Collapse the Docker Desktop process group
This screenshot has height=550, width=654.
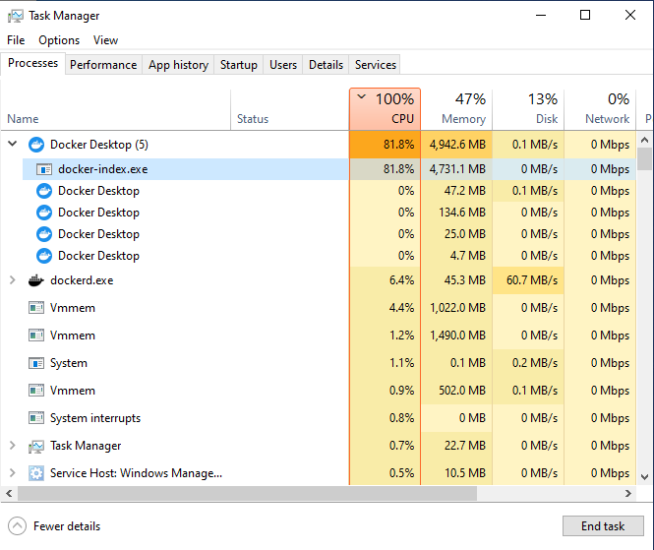(x=12, y=144)
